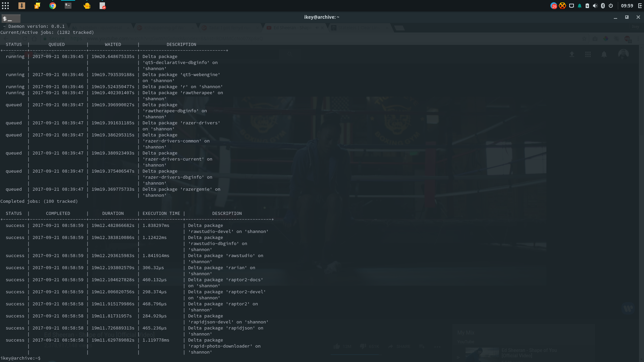Select 'razer-drivers-dbginfo' job text
Screen dimensions: 644x362
point(177,177)
